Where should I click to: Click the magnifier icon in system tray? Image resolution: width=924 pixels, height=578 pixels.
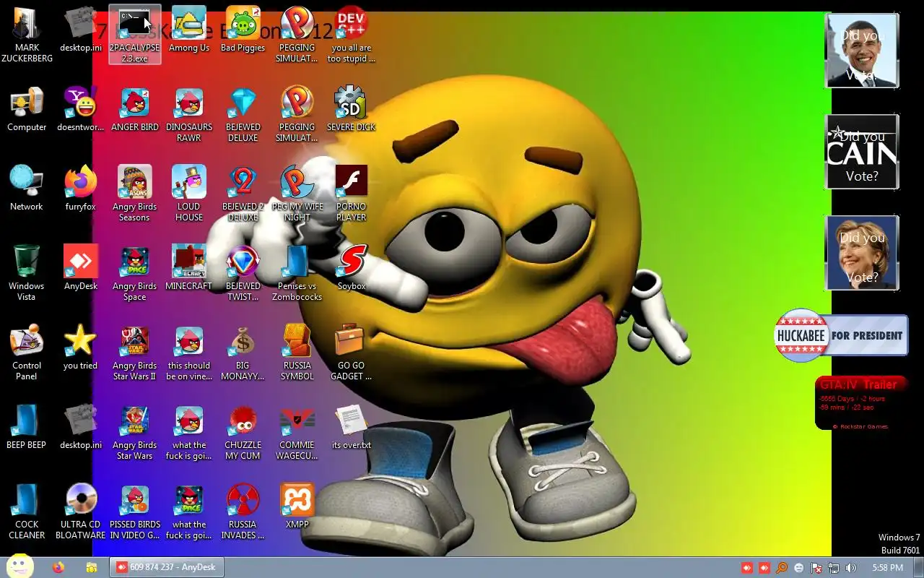tap(781, 568)
